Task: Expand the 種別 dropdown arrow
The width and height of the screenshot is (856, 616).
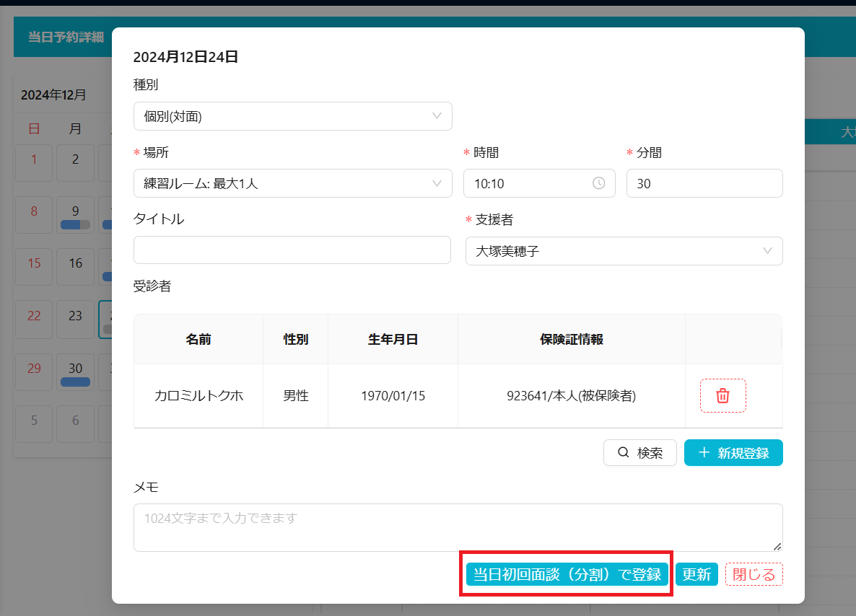Action: coord(437,116)
